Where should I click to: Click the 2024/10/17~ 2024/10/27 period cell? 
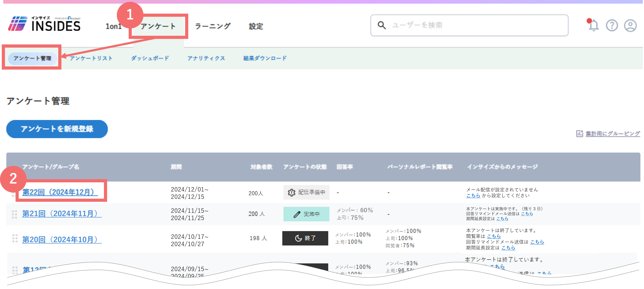(189, 240)
